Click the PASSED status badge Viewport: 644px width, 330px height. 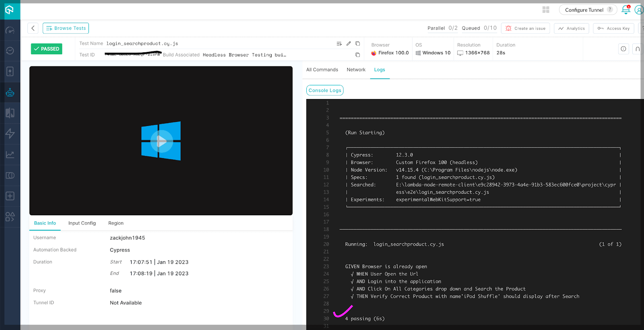click(47, 49)
